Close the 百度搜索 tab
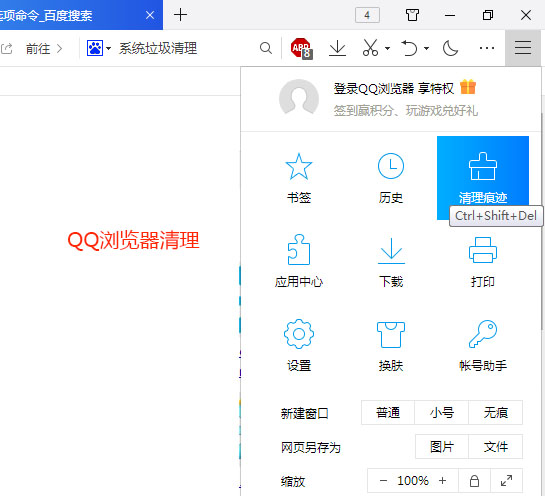Screen dimensions: 545x496 coord(150,15)
